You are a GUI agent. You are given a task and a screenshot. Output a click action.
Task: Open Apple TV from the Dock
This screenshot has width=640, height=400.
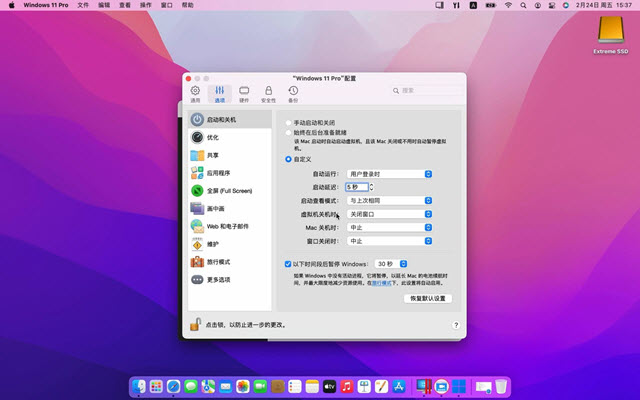[x=329, y=386]
